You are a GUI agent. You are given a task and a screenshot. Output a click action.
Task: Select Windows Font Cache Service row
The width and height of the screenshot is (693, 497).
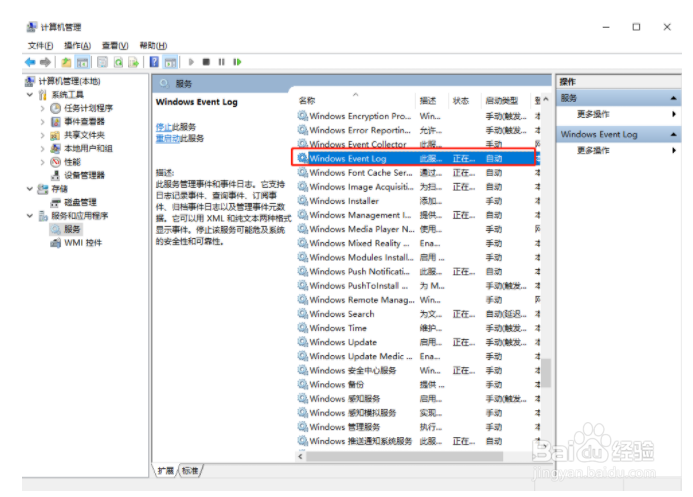419,173
